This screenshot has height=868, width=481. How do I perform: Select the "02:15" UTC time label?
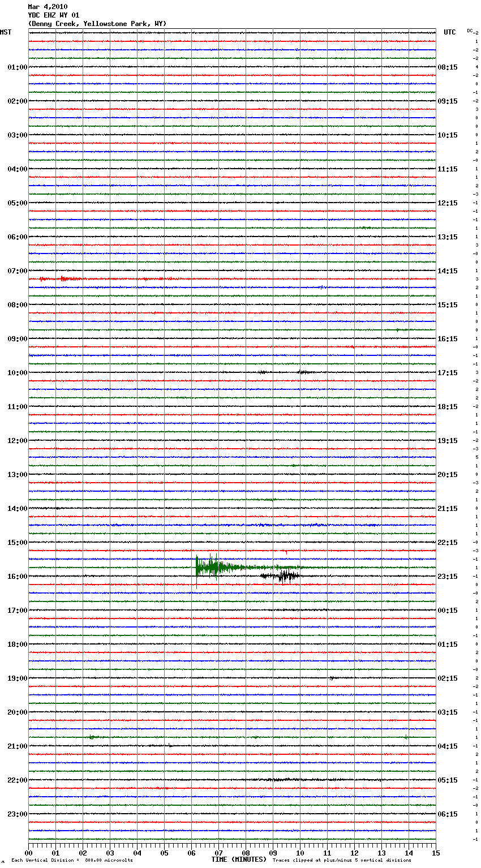(448, 678)
